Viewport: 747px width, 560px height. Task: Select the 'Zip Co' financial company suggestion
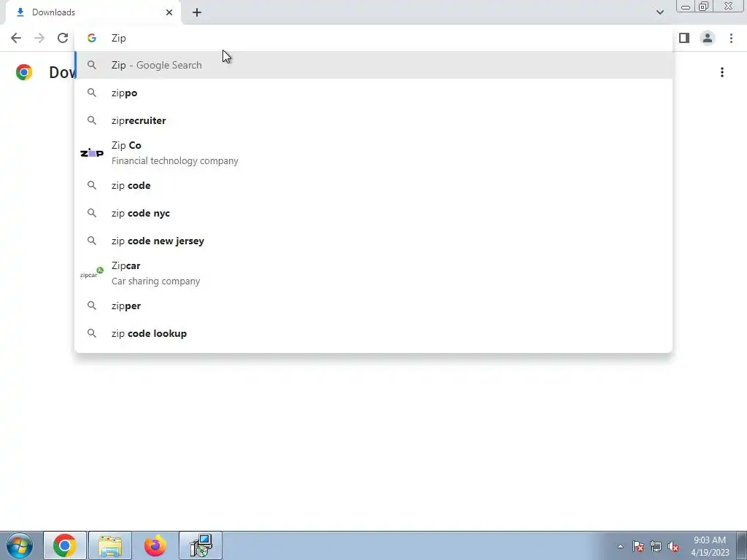coord(373,153)
